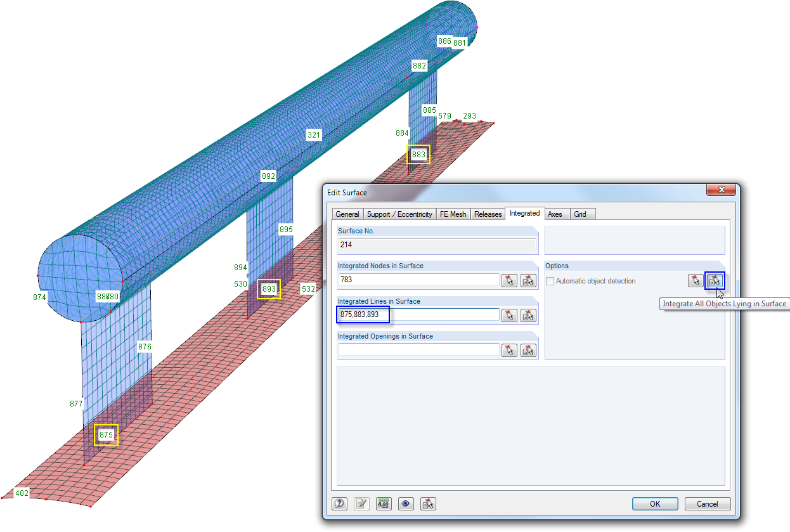Click multiple-selection icon beside Integrated Lines field

pyautogui.click(x=528, y=315)
